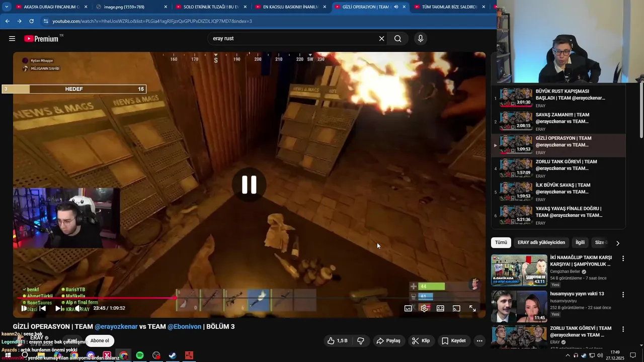Screen dimensions: 644x362
Task: Open options for husamyuyu yayın vakti video
Action: pos(623,295)
